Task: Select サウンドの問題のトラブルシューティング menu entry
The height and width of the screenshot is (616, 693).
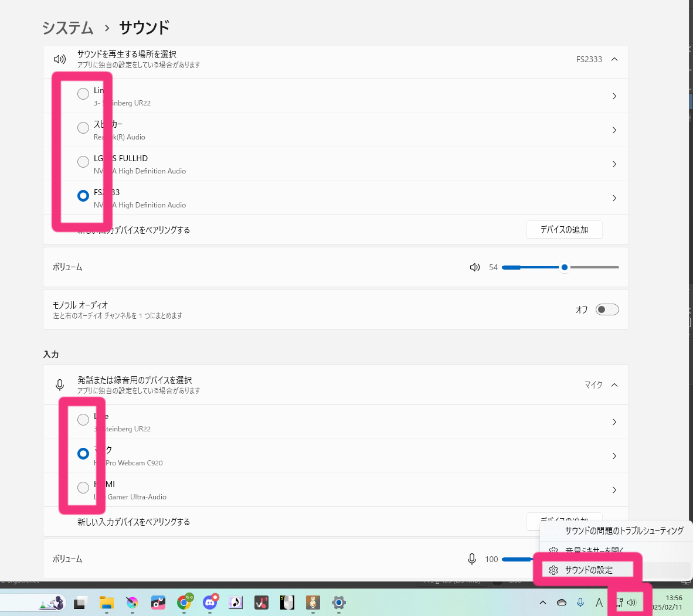Action: pos(624,530)
